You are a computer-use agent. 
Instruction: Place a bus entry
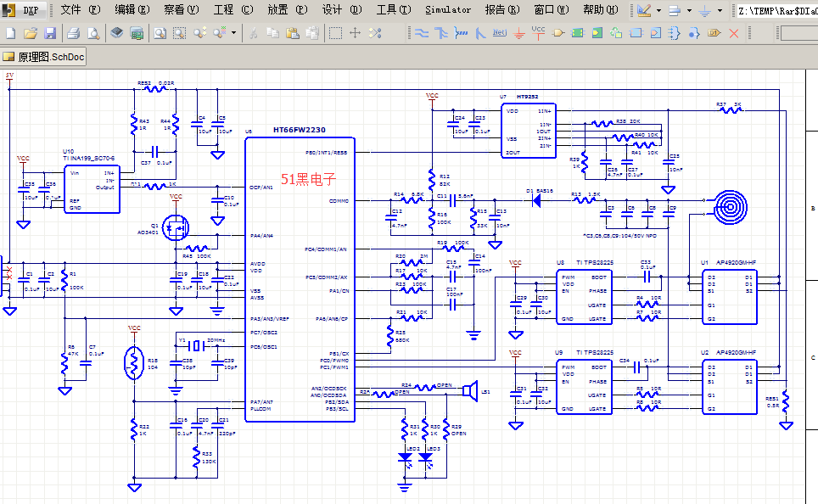tap(480, 33)
